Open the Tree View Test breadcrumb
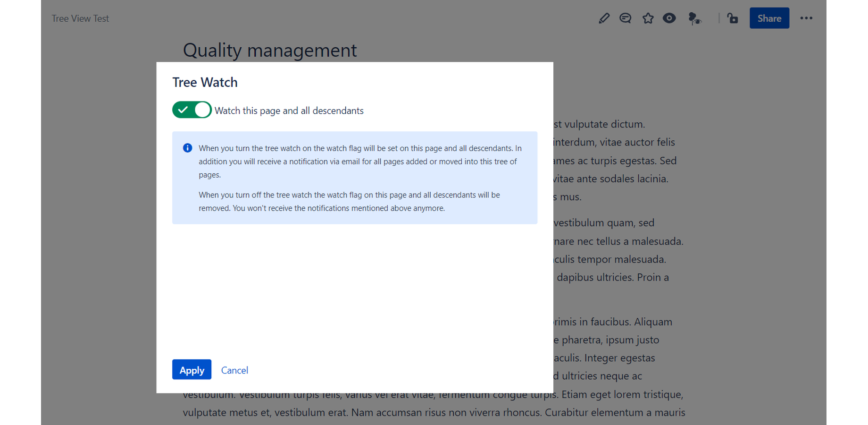The width and height of the screenshot is (868, 425). coord(80,18)
